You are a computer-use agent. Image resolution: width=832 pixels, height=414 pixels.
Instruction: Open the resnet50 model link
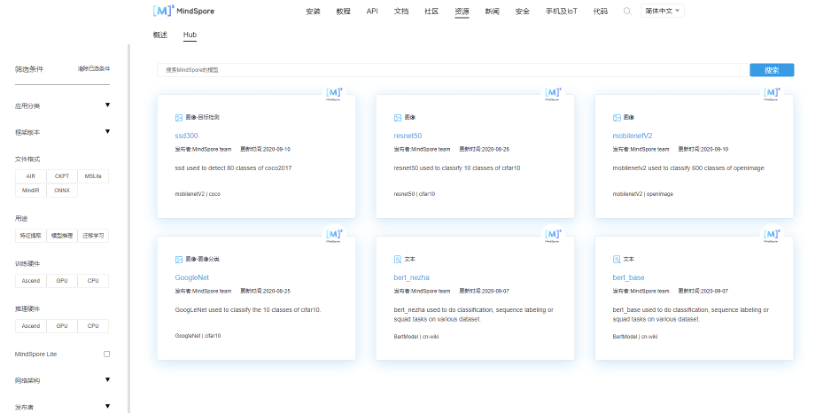coord(408,136)
